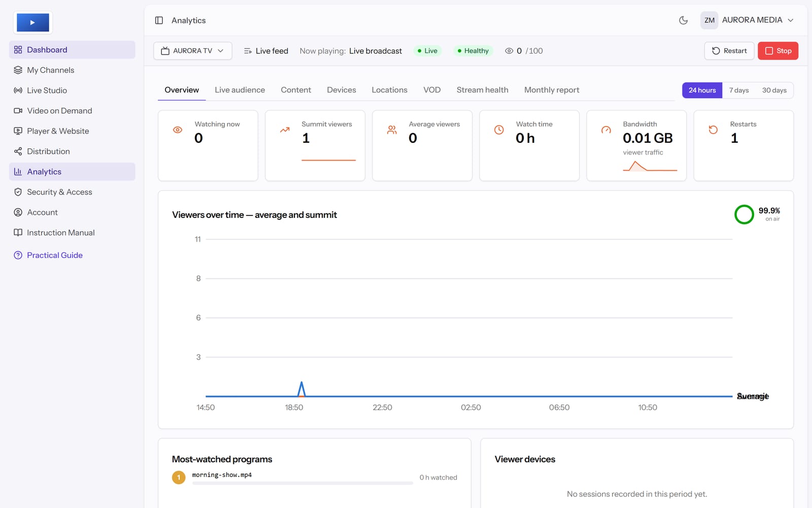Viewport: 812px width, 508px height.
Task: Click the viewer count eye icon in toolbar
Action: 509,51
